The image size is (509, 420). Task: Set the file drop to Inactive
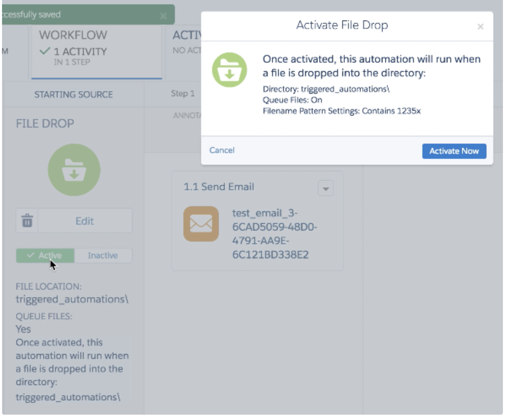(103, 256)
